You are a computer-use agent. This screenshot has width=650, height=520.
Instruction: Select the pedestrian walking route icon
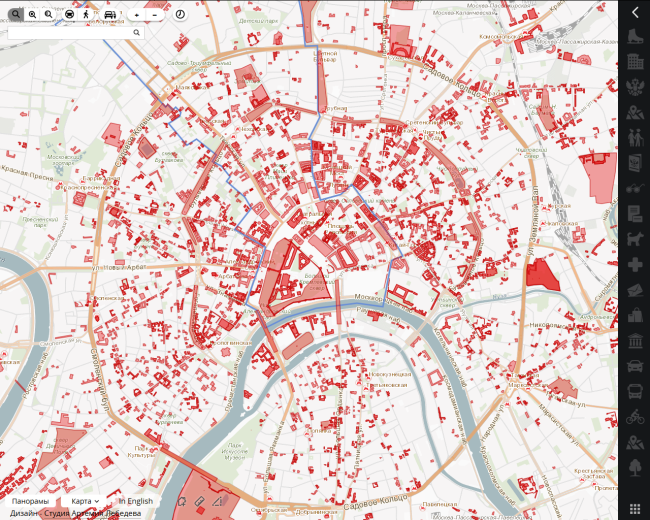pyautogui.click(x=86, y=15)
